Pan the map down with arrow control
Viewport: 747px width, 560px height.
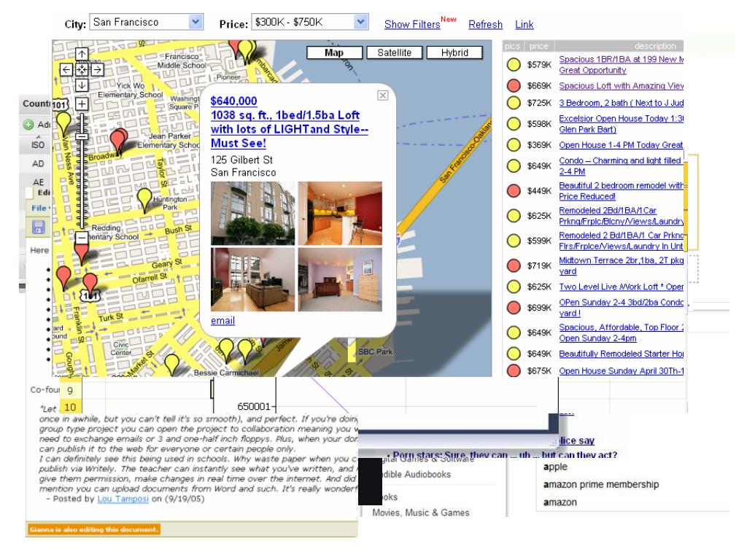[x=82, y=85]
